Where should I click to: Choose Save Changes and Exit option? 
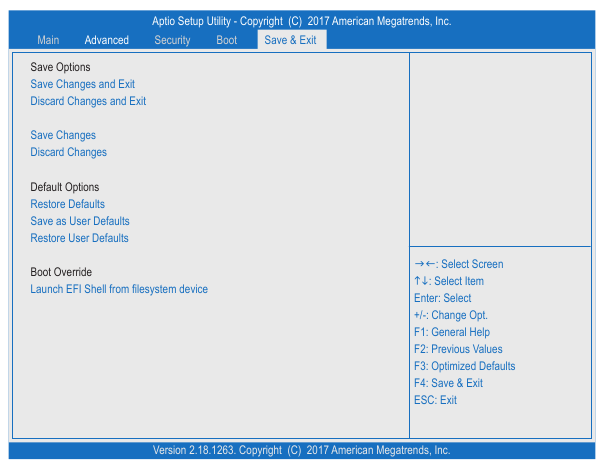83,84
